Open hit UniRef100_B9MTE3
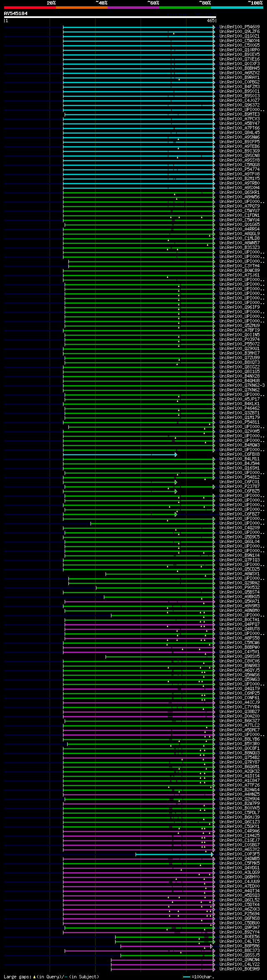The image size is (267, 980). pos(239,114)
